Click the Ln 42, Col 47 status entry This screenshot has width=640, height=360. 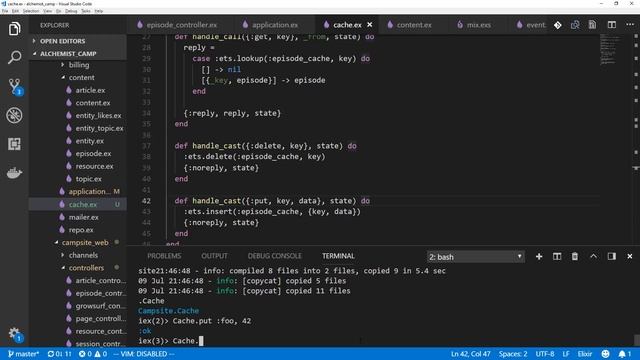470,354
